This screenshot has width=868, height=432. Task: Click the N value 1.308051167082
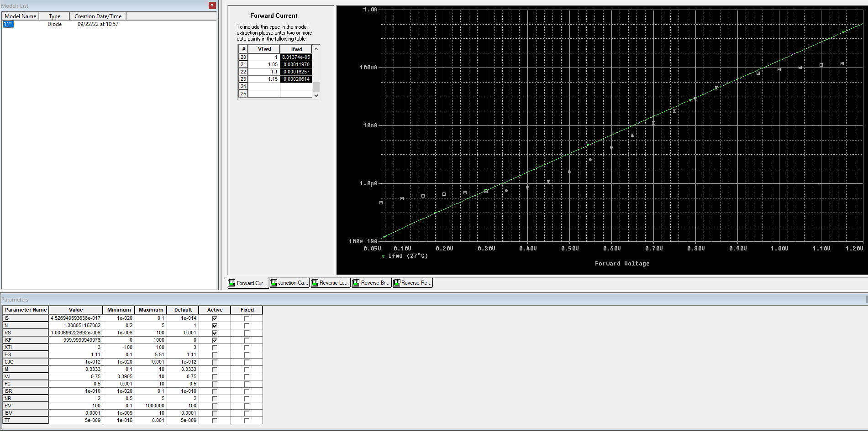[76, 326]
